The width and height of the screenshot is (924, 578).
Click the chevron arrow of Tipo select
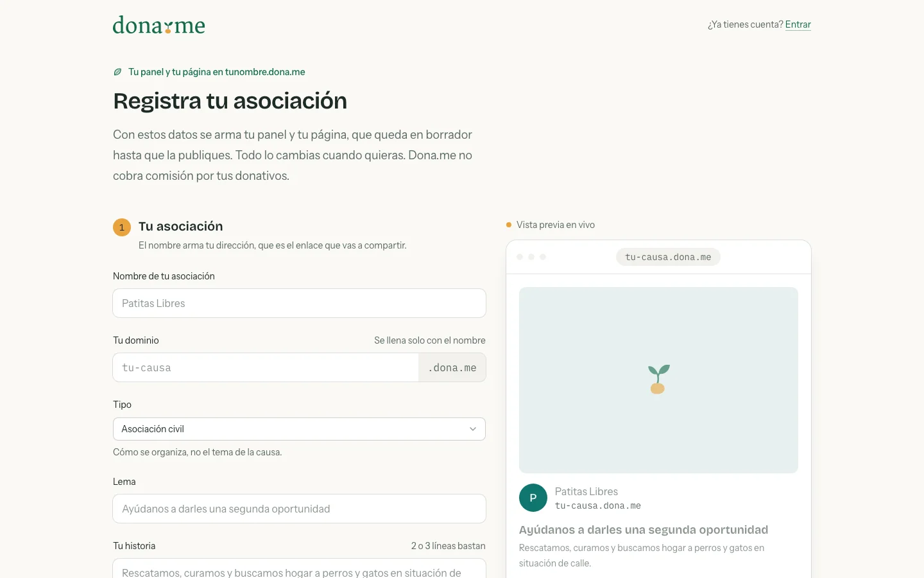click(x=473, y=429)
